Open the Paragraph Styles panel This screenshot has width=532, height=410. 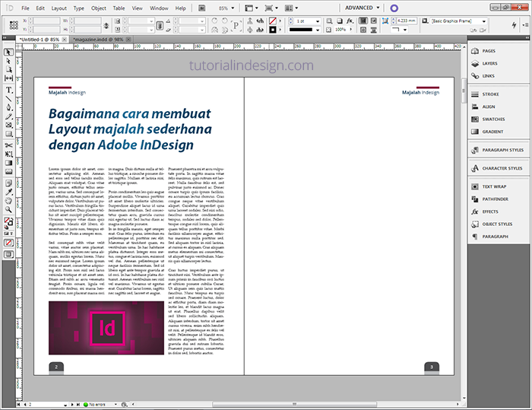[499, 150]
